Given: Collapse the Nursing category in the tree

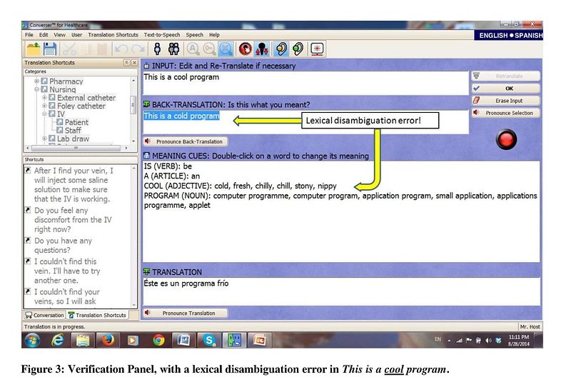Looking at the screenshot, I should click(37, 90).
